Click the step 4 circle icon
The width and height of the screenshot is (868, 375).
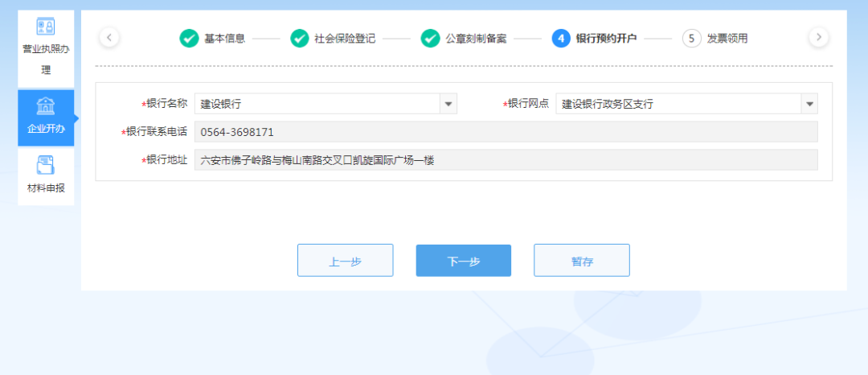click(561, 39)
